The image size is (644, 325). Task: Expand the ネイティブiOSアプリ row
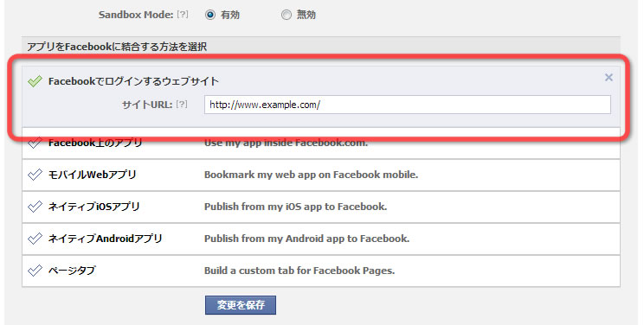pos(321,207)
